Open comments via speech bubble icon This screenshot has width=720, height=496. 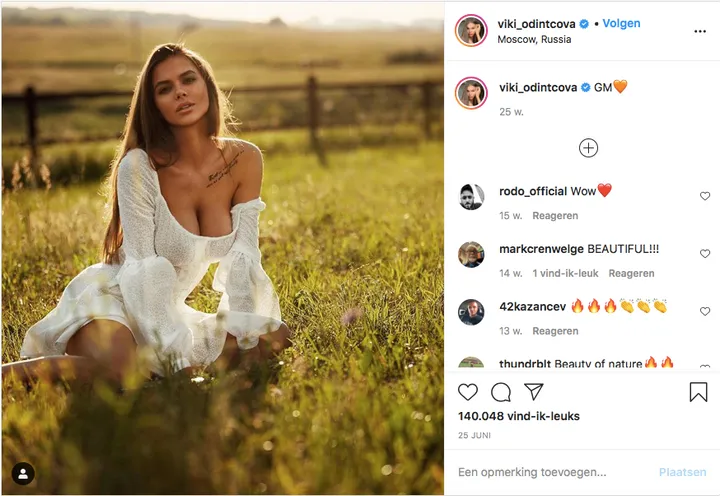click(501, 392)
